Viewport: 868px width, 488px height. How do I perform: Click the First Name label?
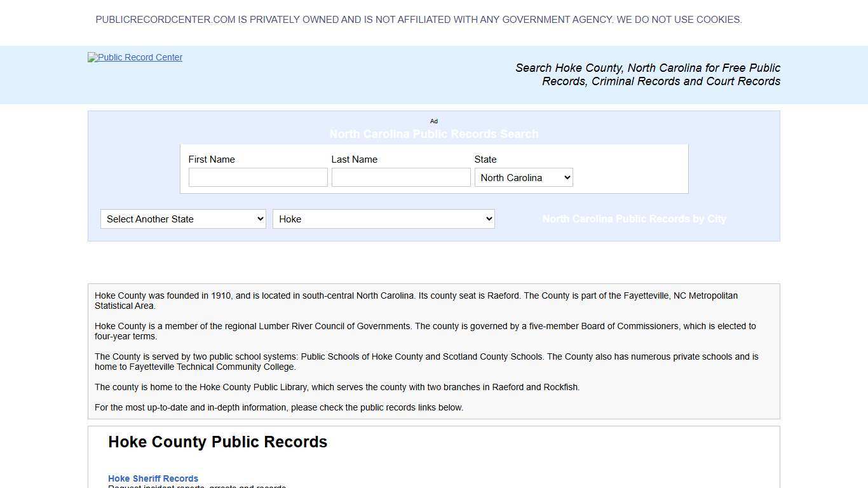pyautogui.click(x=212, y=159)
